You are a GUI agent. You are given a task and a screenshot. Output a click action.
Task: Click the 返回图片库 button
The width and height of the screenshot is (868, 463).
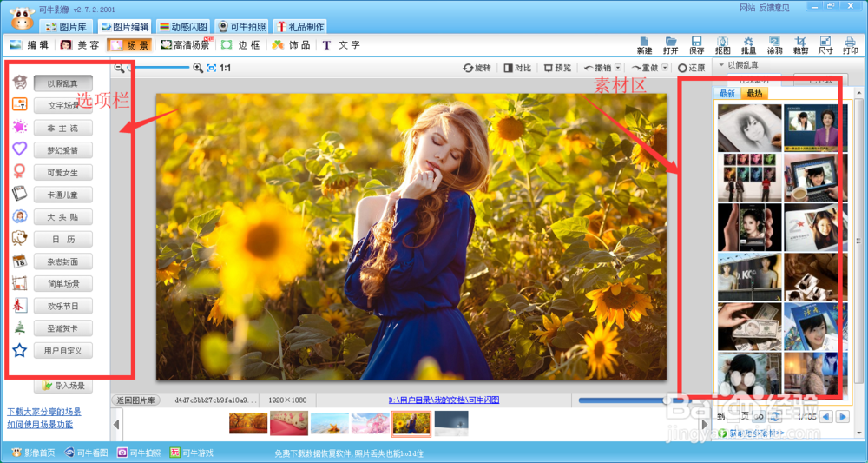click(136, 400)
